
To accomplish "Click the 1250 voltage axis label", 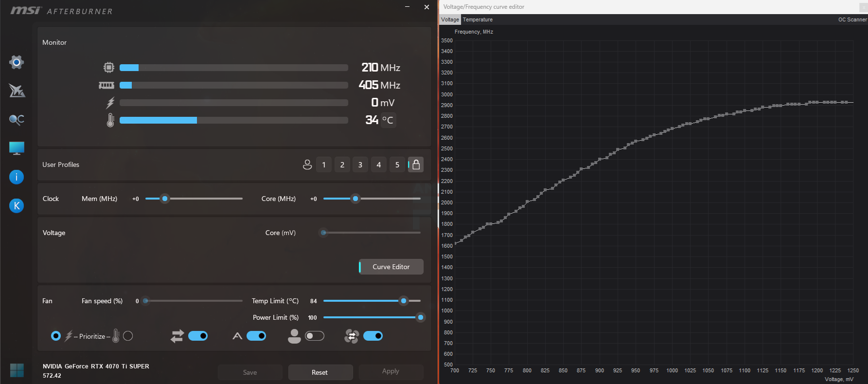I will click(853, 370).
